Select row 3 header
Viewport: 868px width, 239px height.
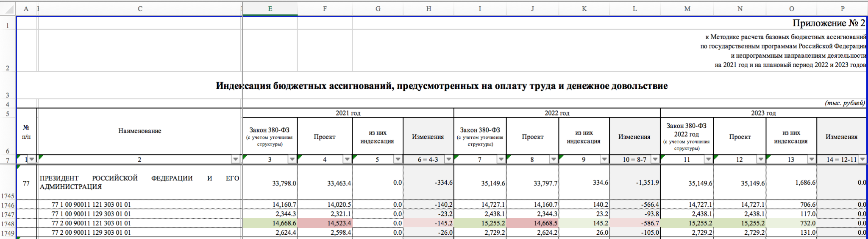8,86
